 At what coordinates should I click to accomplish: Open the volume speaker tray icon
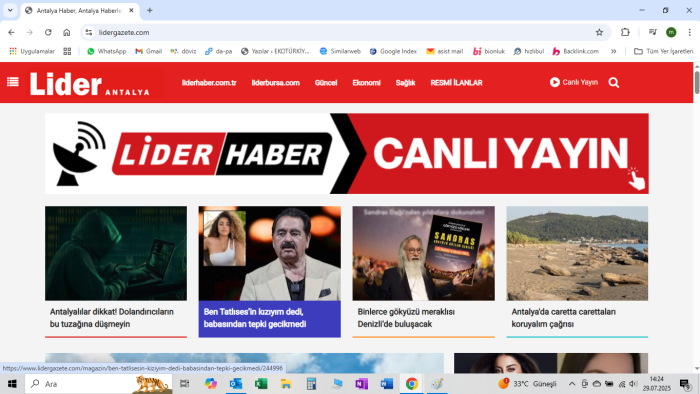(x=633, y=384)
